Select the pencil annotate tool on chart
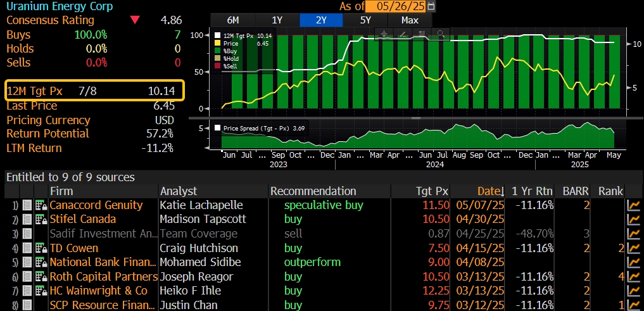 [403, 34]
